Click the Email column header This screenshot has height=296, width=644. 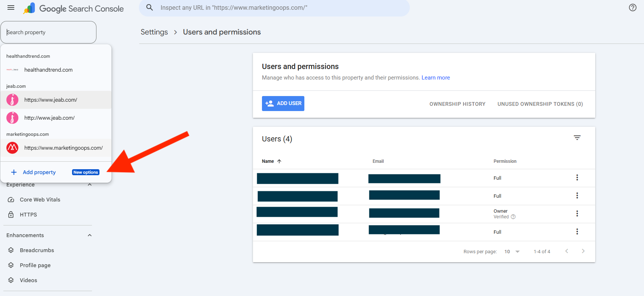[x=378, y=161]
